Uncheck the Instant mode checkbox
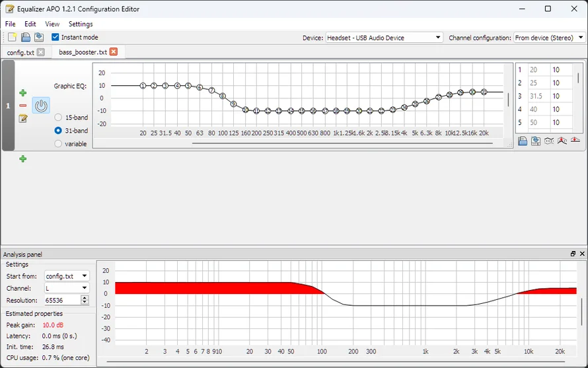Viewport: 588px width, 368px height. click(x=55, y=37)
